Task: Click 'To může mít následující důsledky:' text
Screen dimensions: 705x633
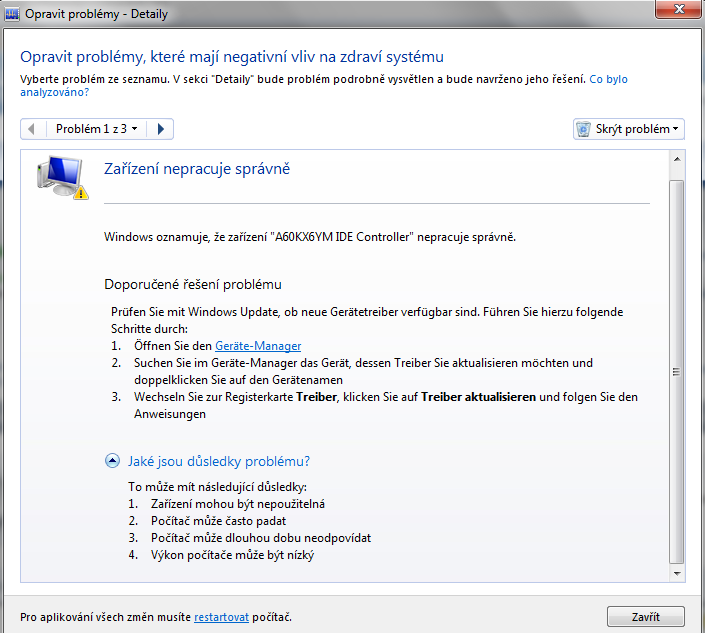Action: [218, 487]
